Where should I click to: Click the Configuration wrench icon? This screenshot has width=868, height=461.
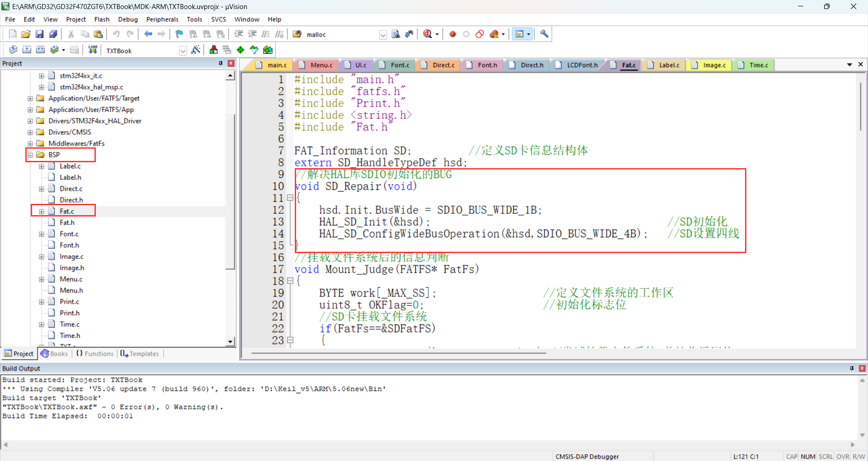pyautogui.click(x=544, y=34)
